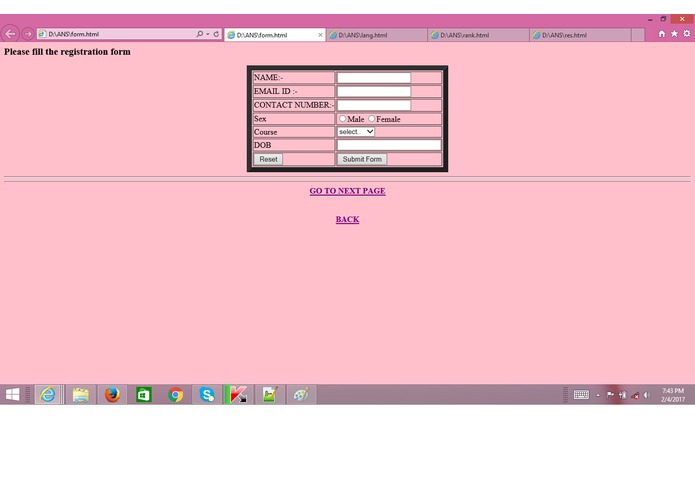The image size is (695, 494).
Task: Show hidden tray icons arrow
Action: 598,395
